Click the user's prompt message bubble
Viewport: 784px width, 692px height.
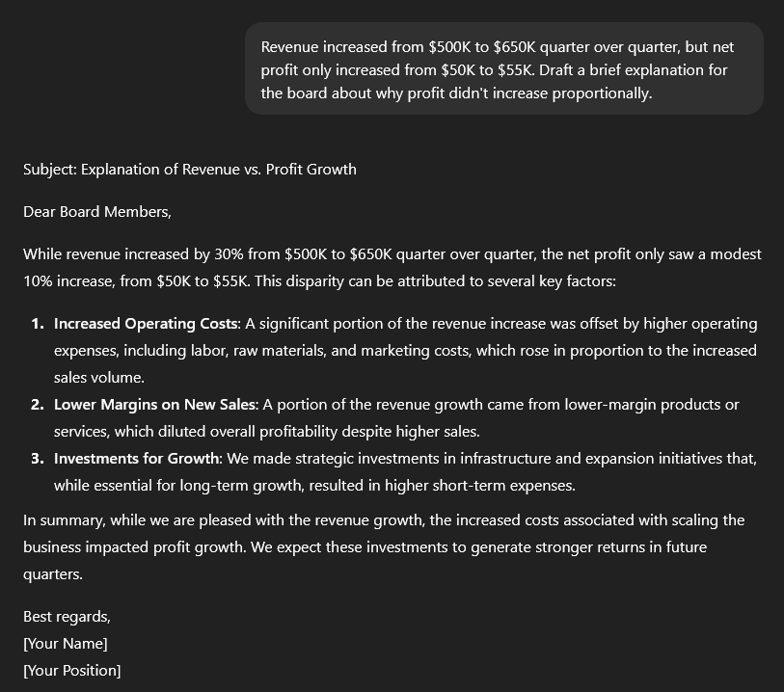tap(503, 69)
